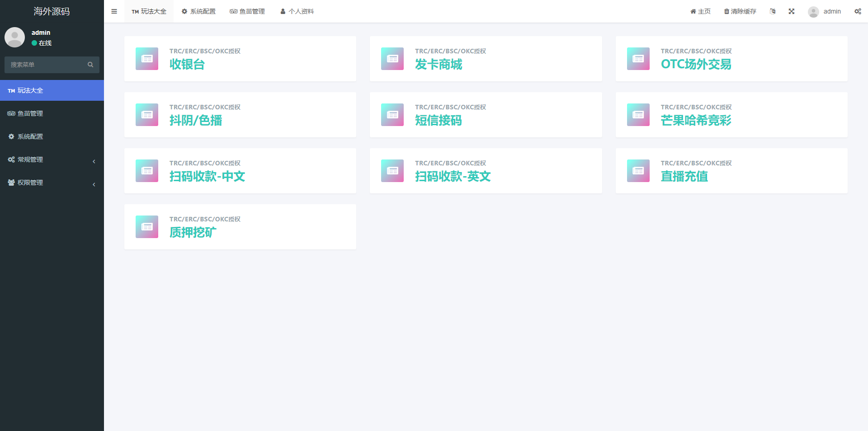The height and width of the screenshot is (431, 868).
Task: Click the 清除缓存 clear cache button
Action: click(740, 11)
